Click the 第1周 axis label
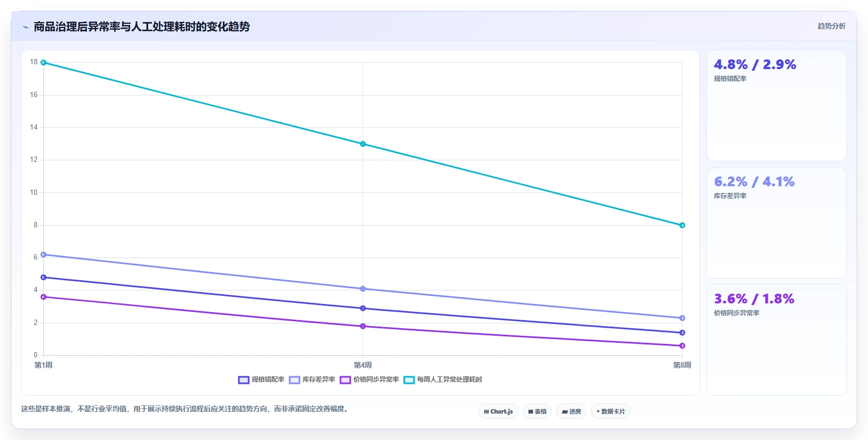 [x=44, y=365]
